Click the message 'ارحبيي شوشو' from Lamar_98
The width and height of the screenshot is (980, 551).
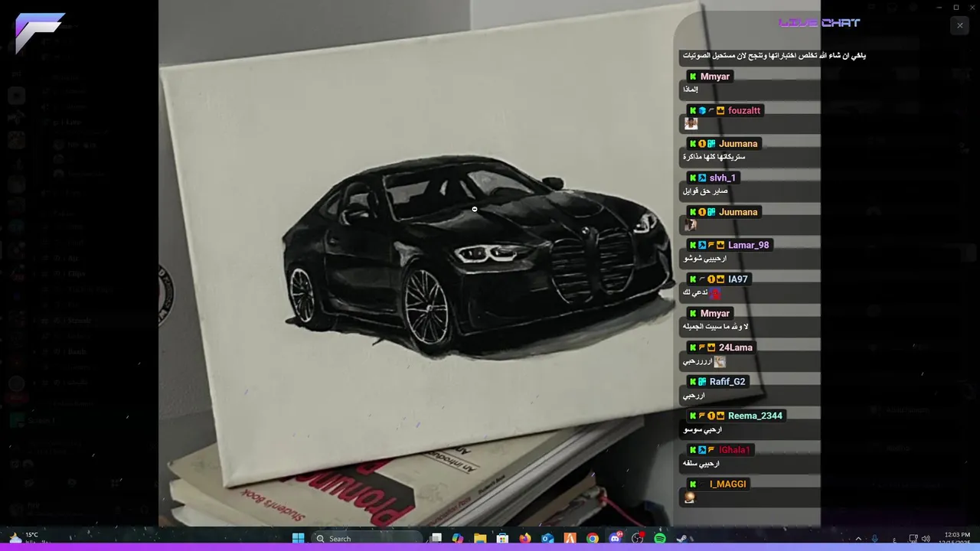pos(704,259)
